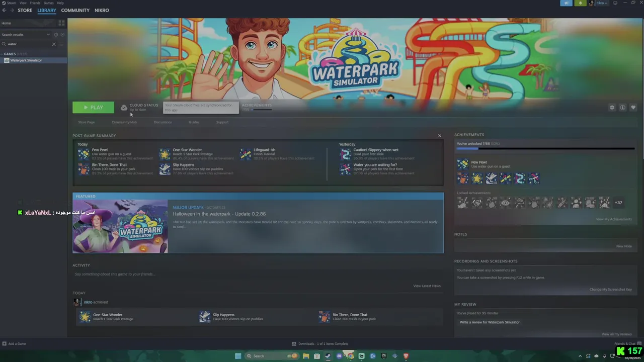Switch to the LIBRARY tab
This screenshot has height=362, width=644.
(x=47, y=10)
